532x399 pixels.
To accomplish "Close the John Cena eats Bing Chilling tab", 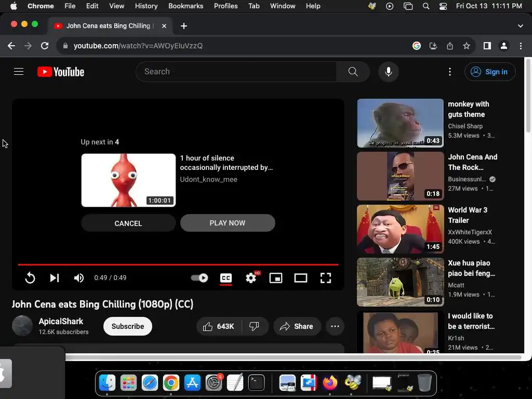I will [164, 26].
